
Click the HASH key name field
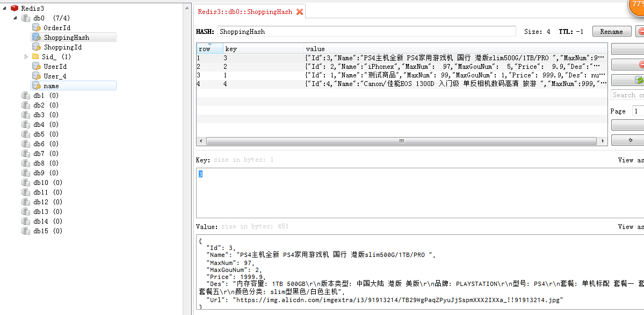[x=366, y=32]
